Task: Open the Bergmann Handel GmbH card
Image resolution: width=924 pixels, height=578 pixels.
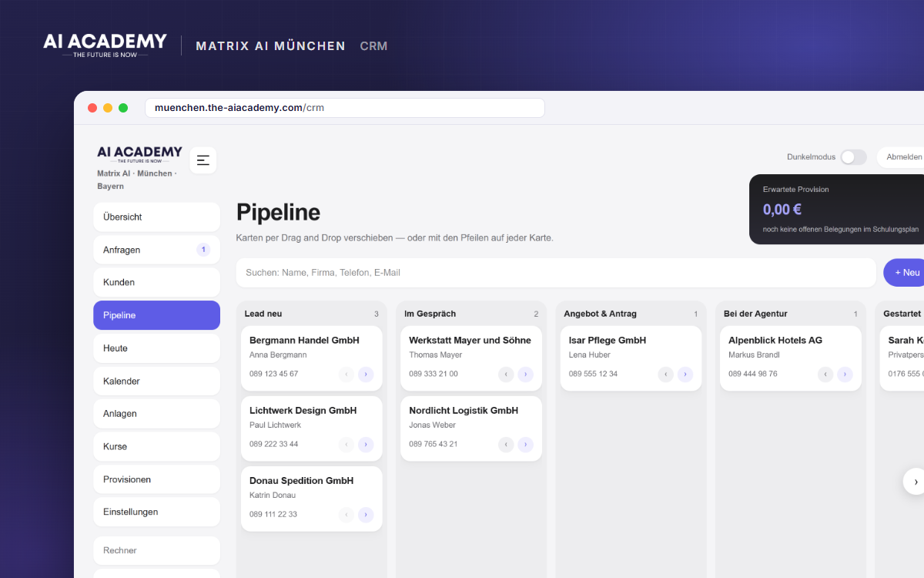Action: pos(311,358)
